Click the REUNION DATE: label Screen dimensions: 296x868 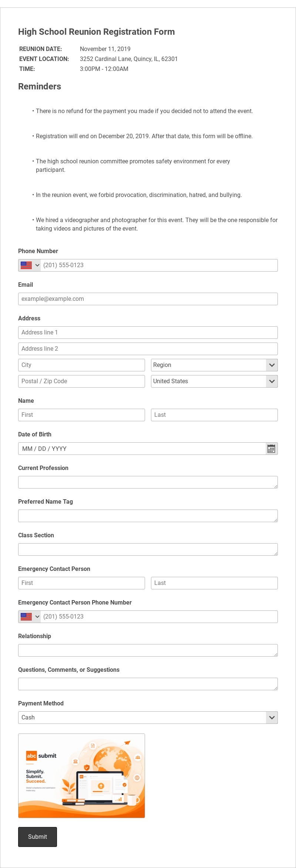click(x=41, y=49)
